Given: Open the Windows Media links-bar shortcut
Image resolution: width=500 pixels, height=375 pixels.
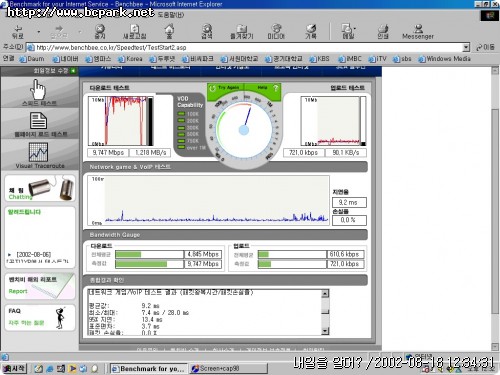Looking at the screenshot, I should [x=445, y=59].
